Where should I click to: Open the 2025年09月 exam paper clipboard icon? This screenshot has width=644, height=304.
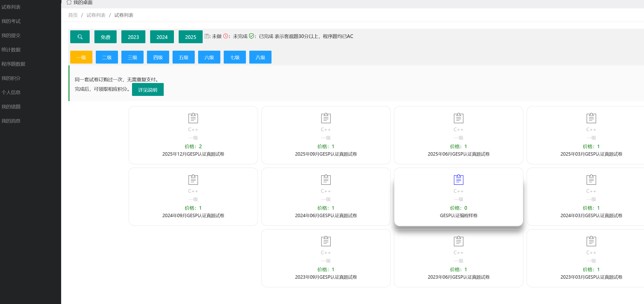(x=325, y=118)
